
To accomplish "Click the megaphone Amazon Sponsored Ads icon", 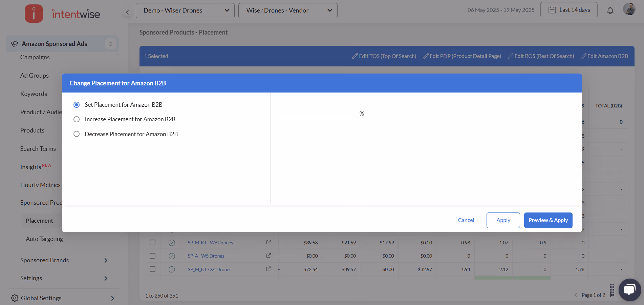I will click(15, 44).
